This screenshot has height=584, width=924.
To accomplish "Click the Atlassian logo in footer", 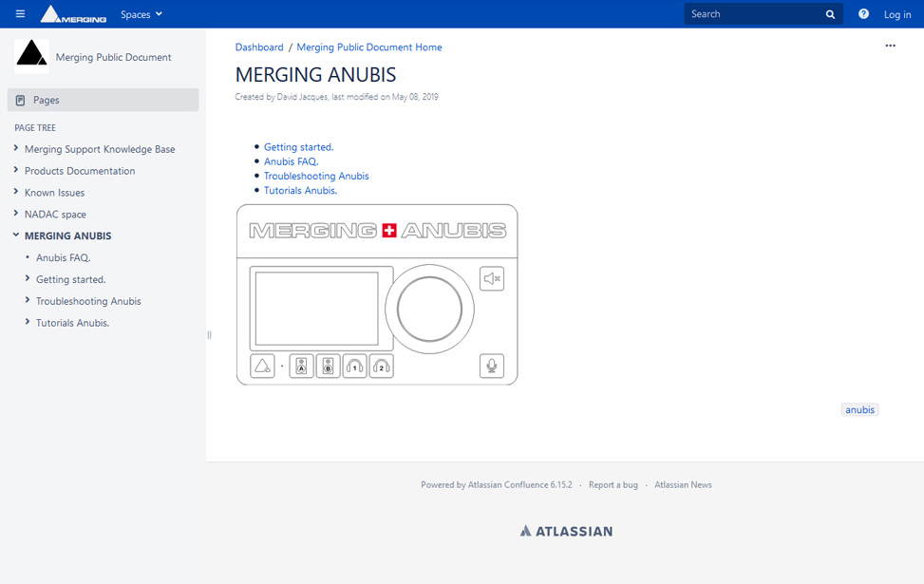I will (x=566, y=531).
